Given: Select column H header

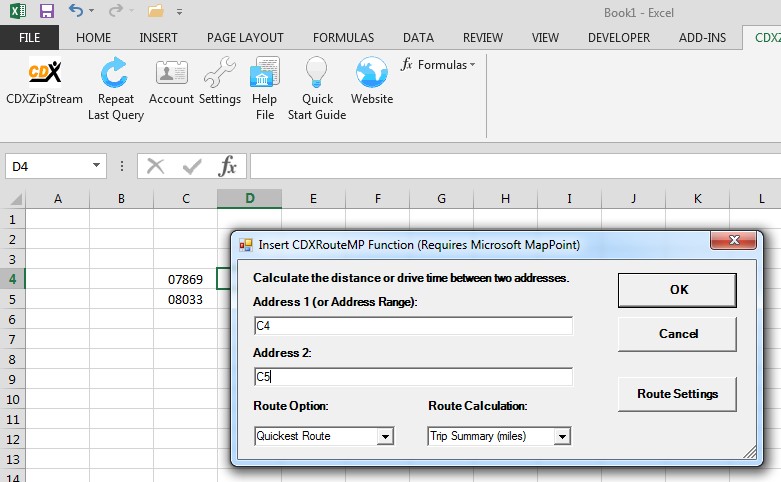Looking at the screenshot, I should pos(505,199).
